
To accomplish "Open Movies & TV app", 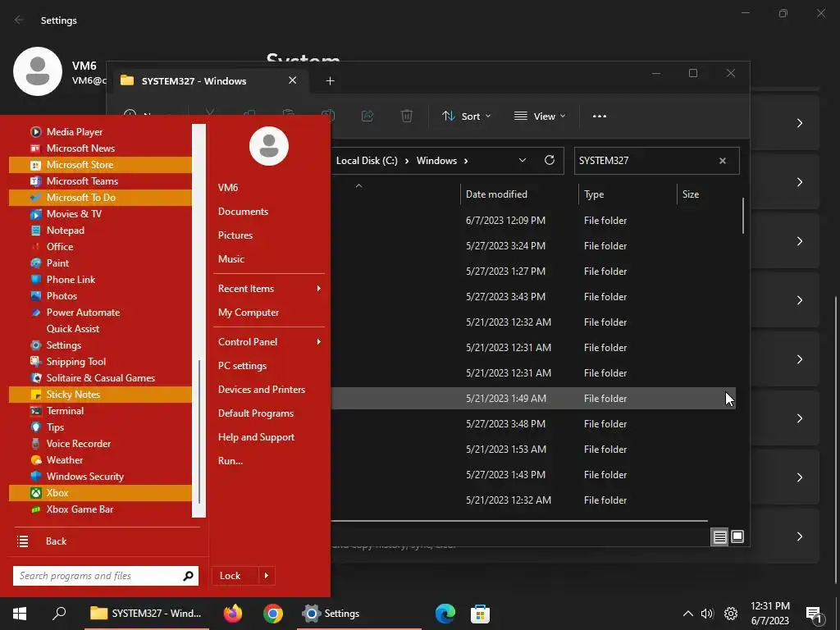I will pyautogui.click(x=100, y=214).
